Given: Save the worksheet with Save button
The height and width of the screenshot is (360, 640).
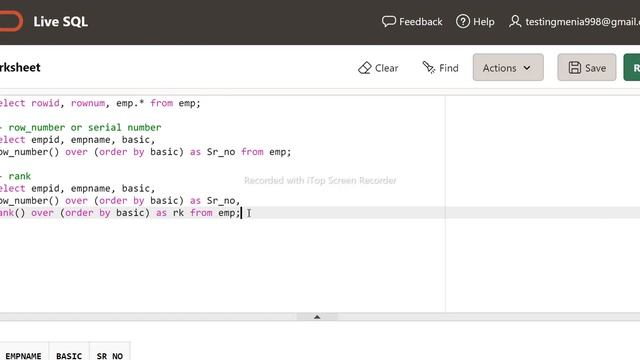Looking at the screenshot, I should click(587, 67).
